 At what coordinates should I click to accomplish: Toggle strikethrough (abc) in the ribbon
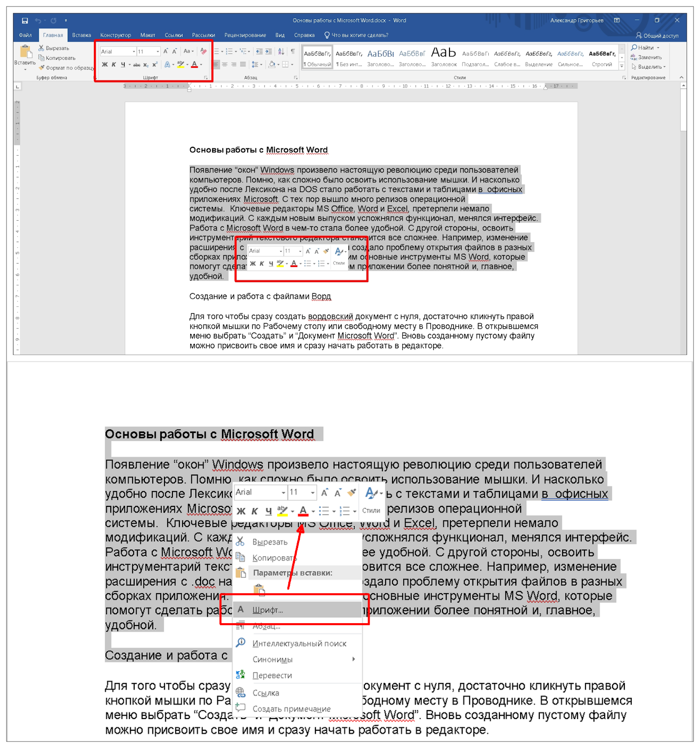click(136, 65)
